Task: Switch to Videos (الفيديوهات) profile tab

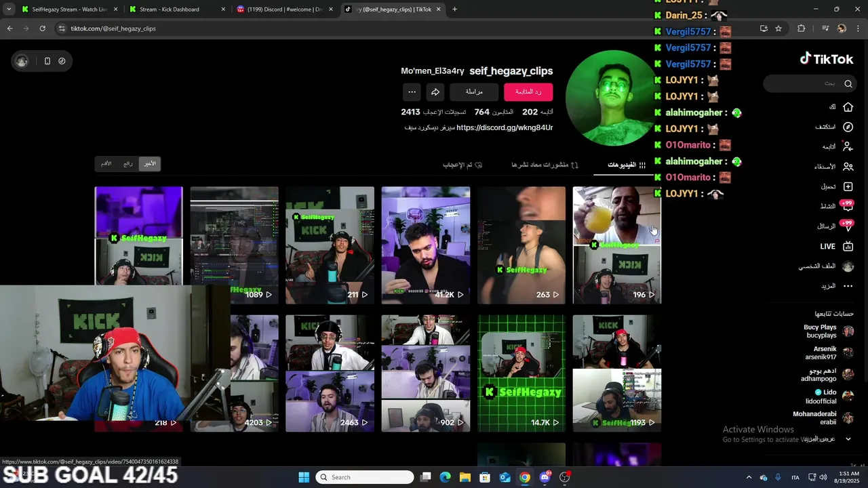Action: pyautogui.click(x=627, y=165)
